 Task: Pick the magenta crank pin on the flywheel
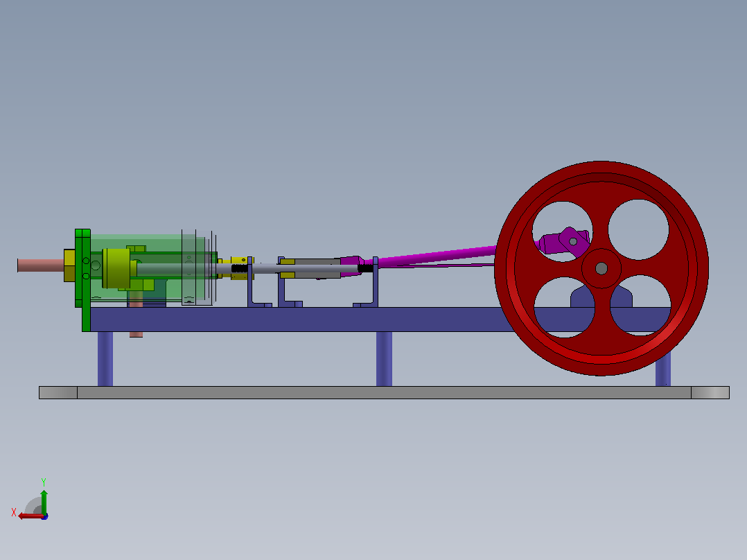[573, 242]
